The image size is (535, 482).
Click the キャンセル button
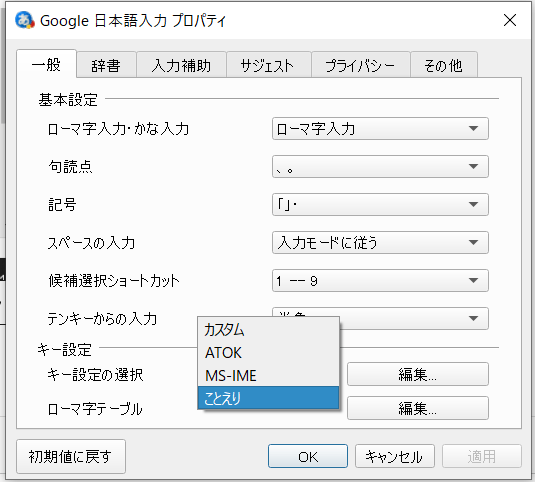395,456
